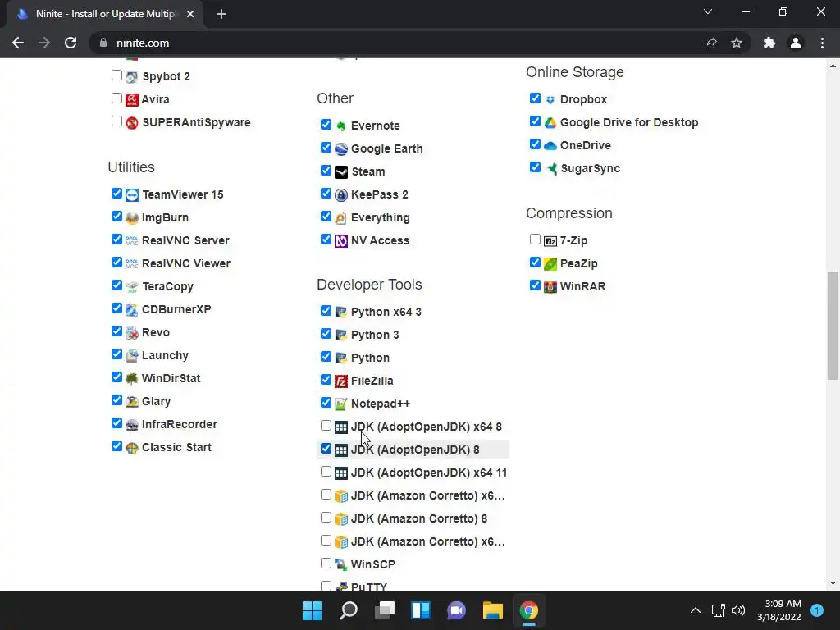Click the 7-Zip icon
The width and height of the screenshot is (840, 630).
pos(550,241)
